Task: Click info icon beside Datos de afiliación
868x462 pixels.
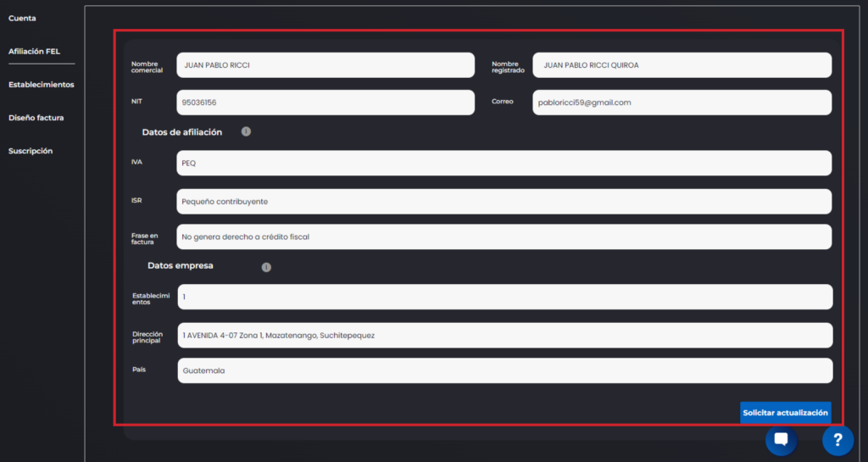Action: pos(246,131)
